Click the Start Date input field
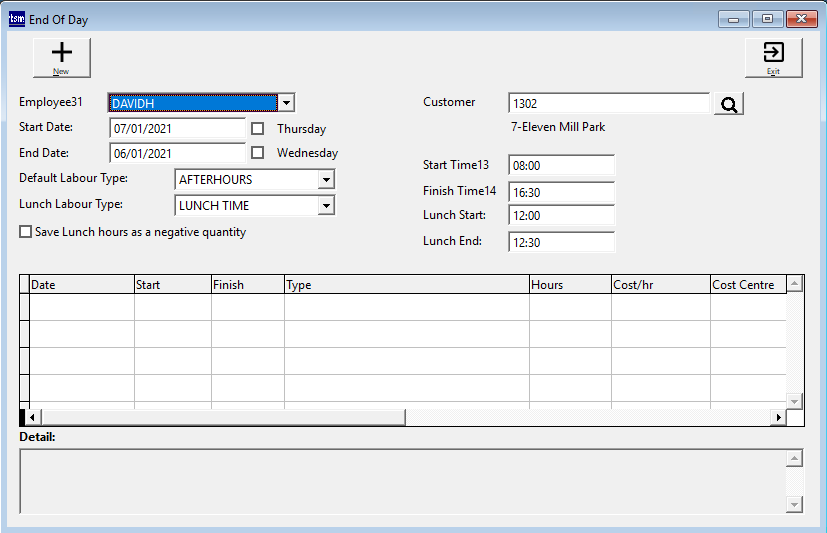827x533 pixels. pyautogui.click(x=177, y=129)
